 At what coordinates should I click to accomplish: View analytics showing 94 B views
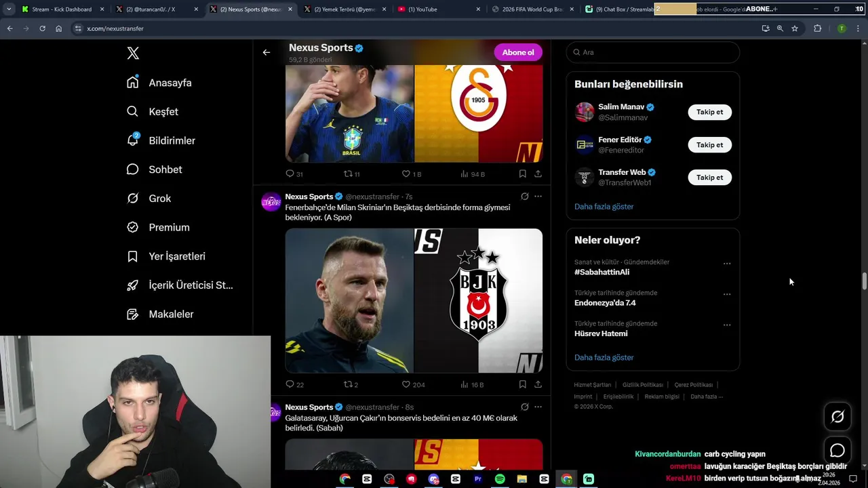(472, 174)
